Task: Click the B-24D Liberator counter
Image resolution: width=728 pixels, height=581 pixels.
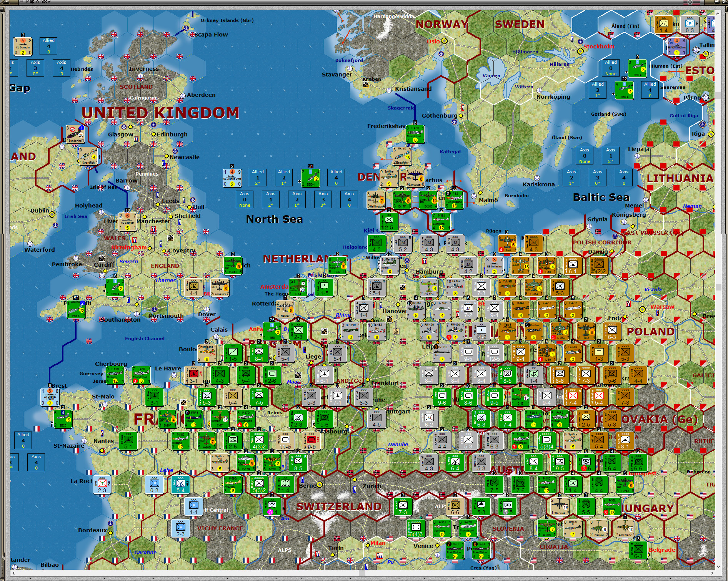Action: click(x=428, y=200)
